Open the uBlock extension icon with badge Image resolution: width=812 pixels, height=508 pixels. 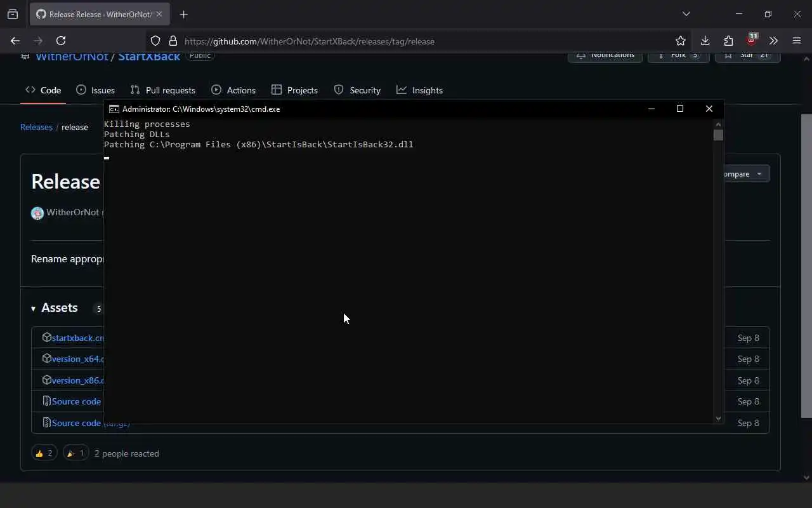coord(752,40)
